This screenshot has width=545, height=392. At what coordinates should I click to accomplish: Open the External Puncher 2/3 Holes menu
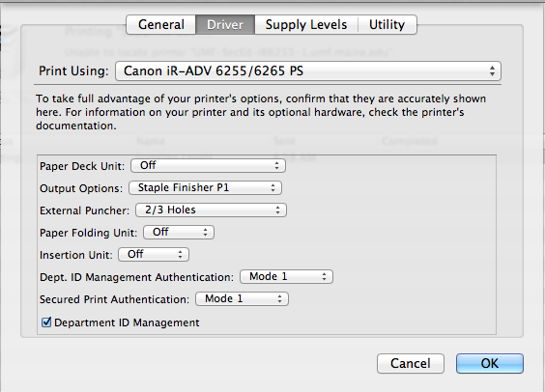click(211, 210)
